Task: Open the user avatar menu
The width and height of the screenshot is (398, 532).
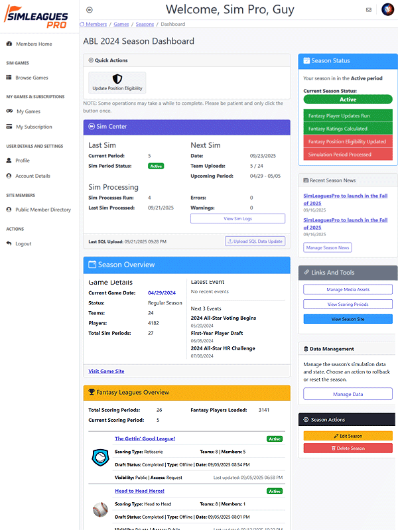Action: [x=387, y=10]
